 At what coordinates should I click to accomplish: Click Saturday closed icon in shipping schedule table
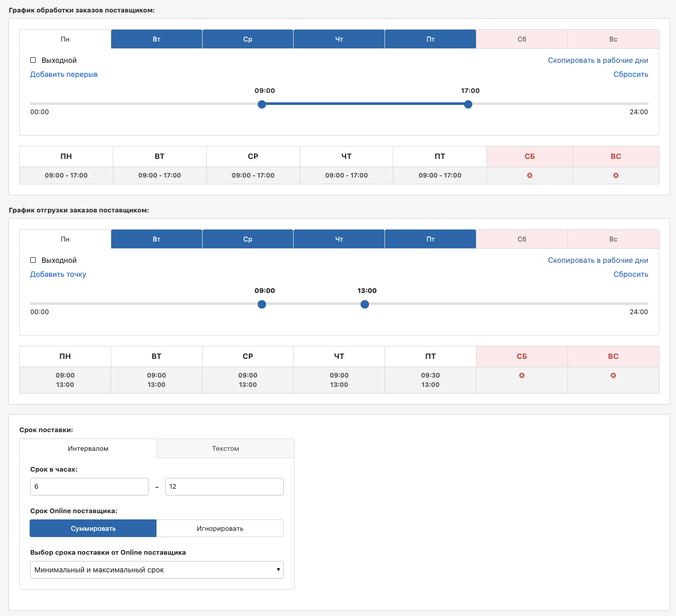coord(522,376)
